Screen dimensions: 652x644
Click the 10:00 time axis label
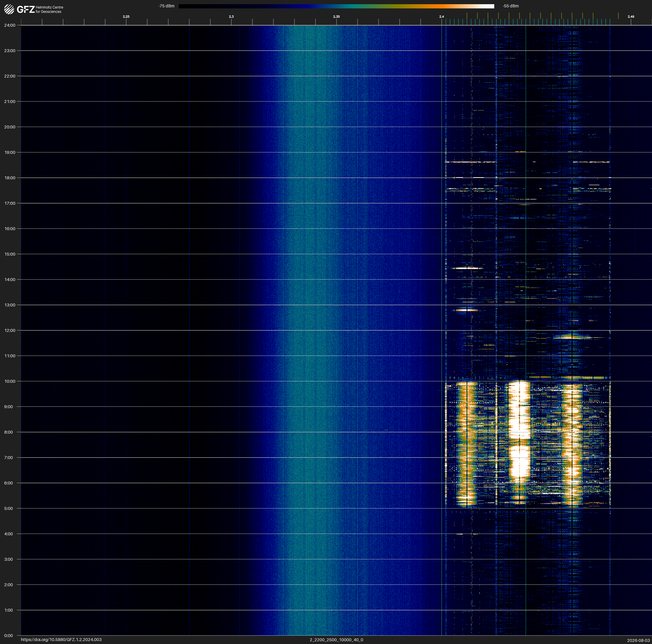coord(10,381)
